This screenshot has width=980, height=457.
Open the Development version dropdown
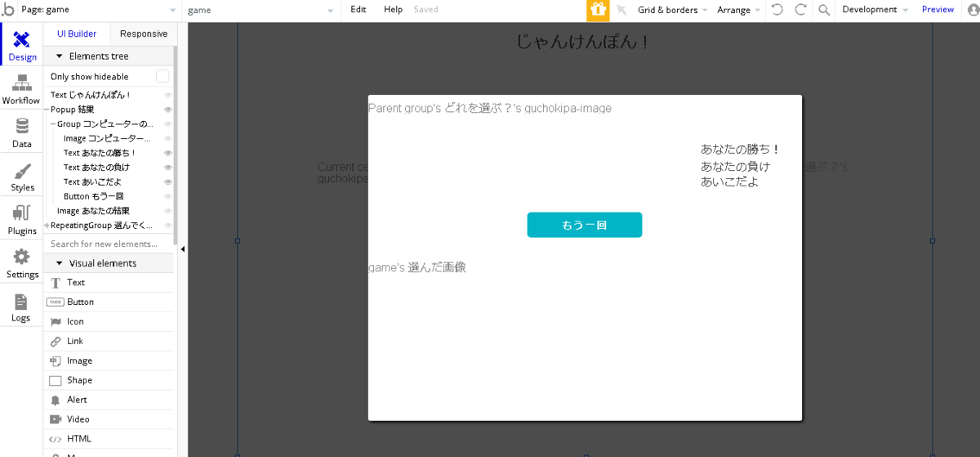[x=875, y=10]
